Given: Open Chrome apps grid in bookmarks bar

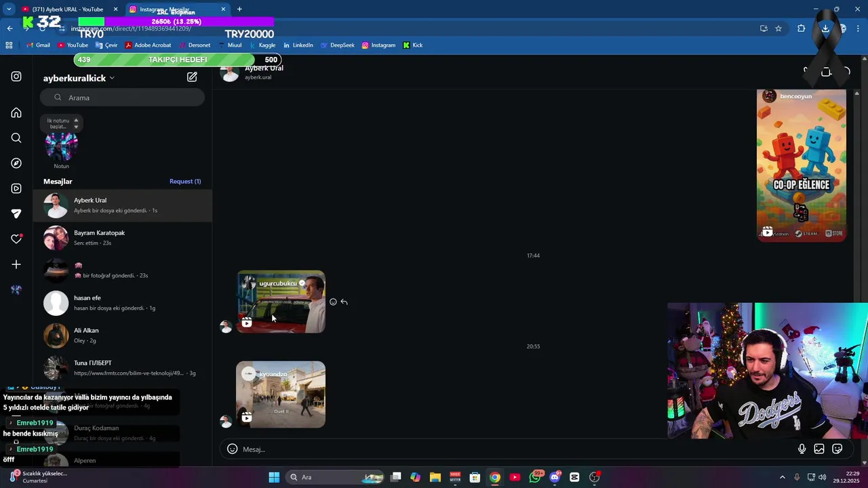Looking at the screenshot, I should [x=9, y=45].
